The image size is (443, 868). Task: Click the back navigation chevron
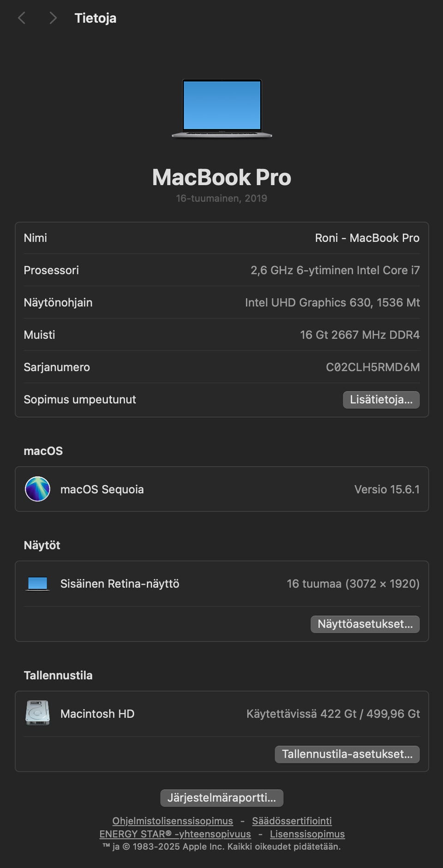tap(21, 18)
